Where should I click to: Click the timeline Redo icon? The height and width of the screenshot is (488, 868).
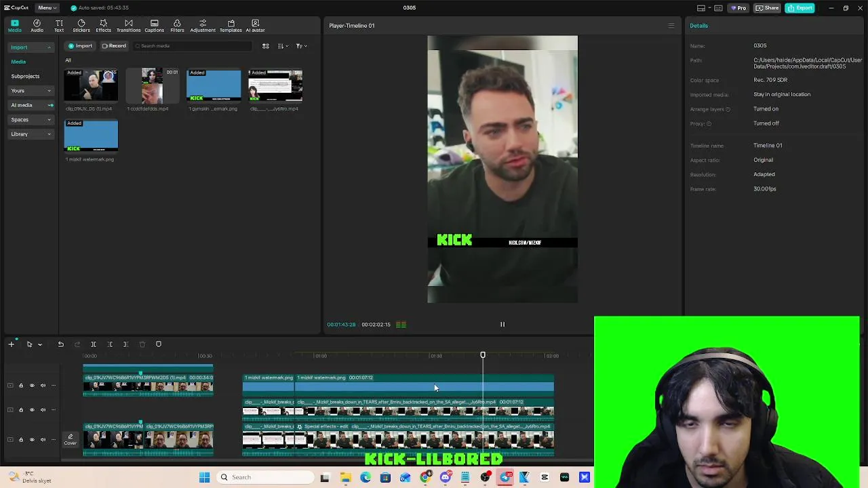tap(77, 344)
